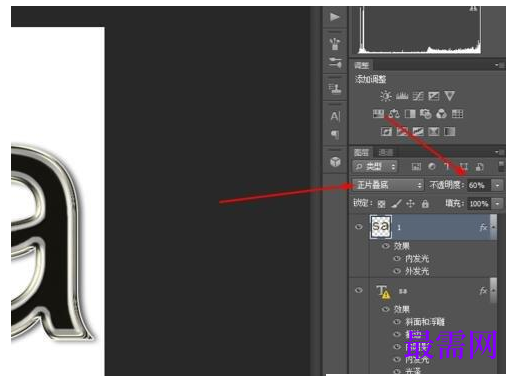The width and height of the screenshot is (516, 376).
Task: Select the 调整 adjustments tab
Action: tap(361, 65)
